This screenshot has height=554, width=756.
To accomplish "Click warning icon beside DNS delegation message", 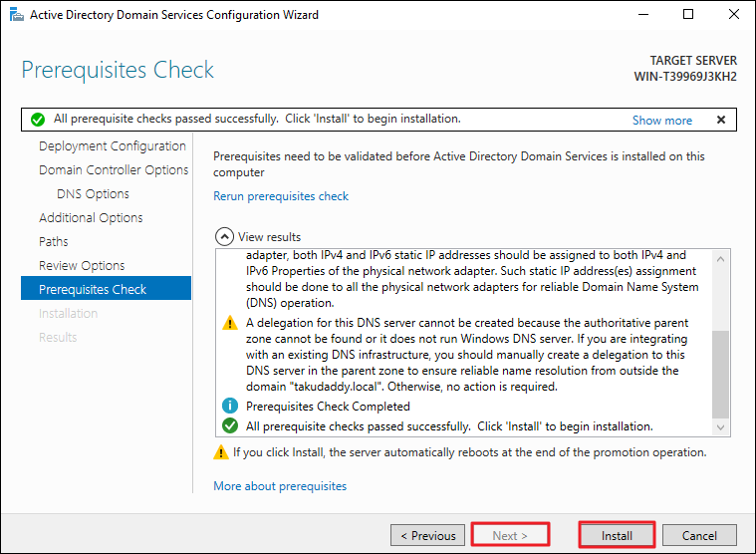I will 230,323.
